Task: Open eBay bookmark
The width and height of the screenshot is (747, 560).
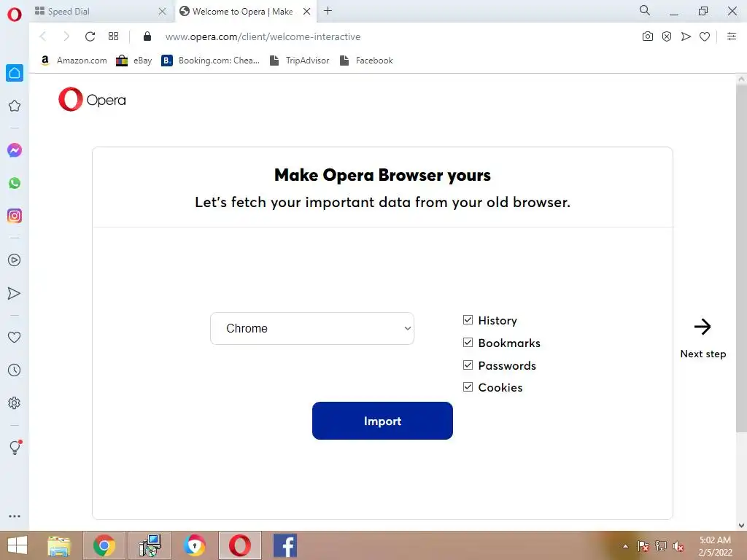Action: pyautogui.click(x=134, y=61)
